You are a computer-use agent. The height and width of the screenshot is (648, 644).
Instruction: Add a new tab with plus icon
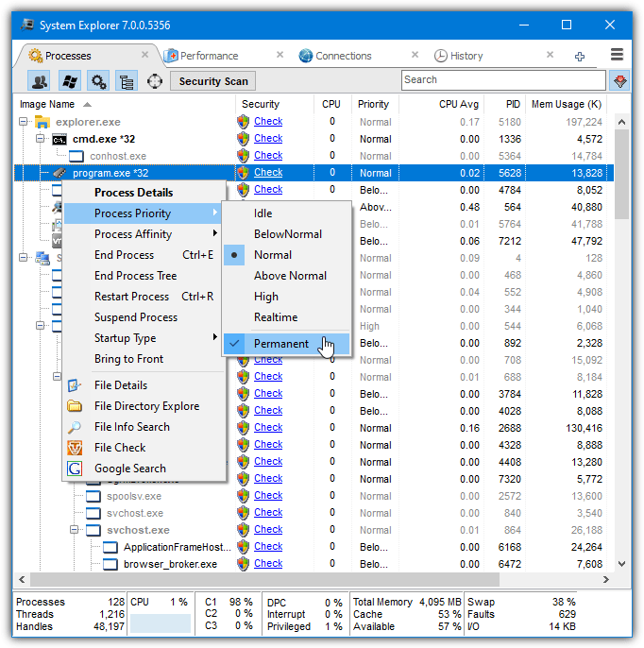point(580,57)
